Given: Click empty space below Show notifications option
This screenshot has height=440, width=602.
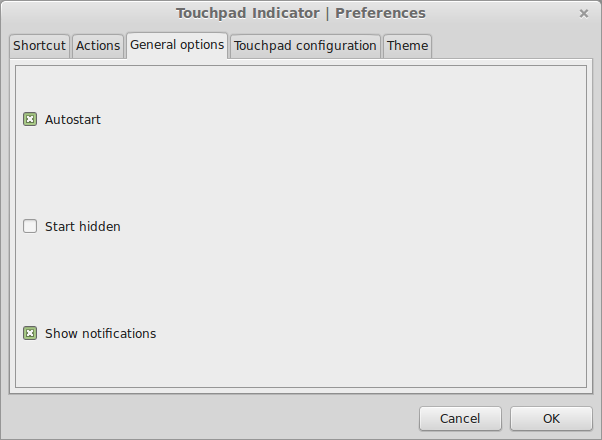Looking at the screenshot, I should point(301,365).
